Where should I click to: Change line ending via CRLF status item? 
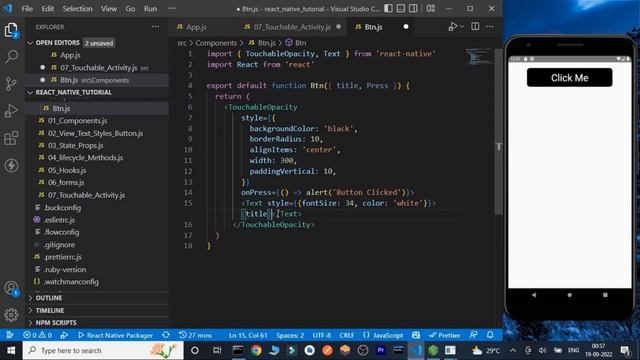pyautogui.click(x=347, y=336)
